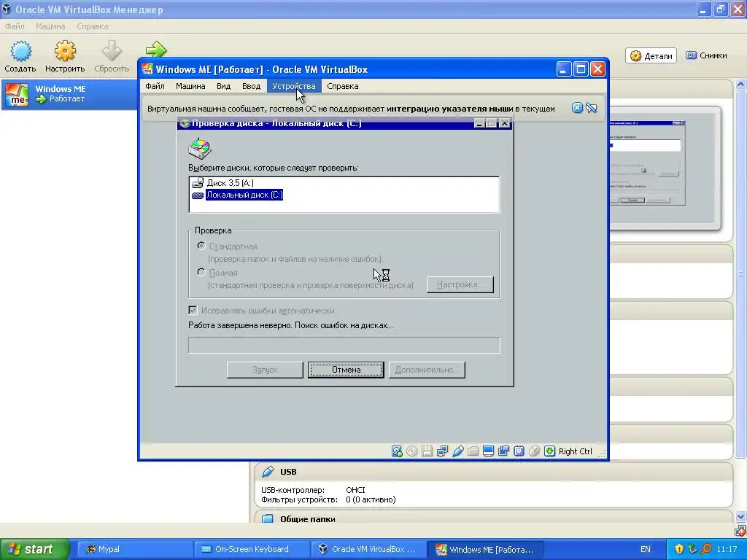The height and width of the screenshot is (560, 747).
Task: Click the disk check CD drive icon
Action: tap(200, 148)
